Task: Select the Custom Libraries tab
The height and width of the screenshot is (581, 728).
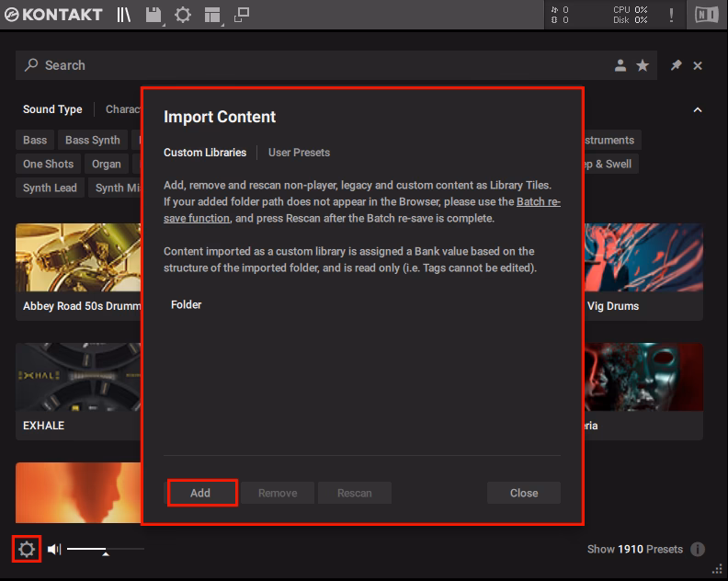Action: [205, 153]
